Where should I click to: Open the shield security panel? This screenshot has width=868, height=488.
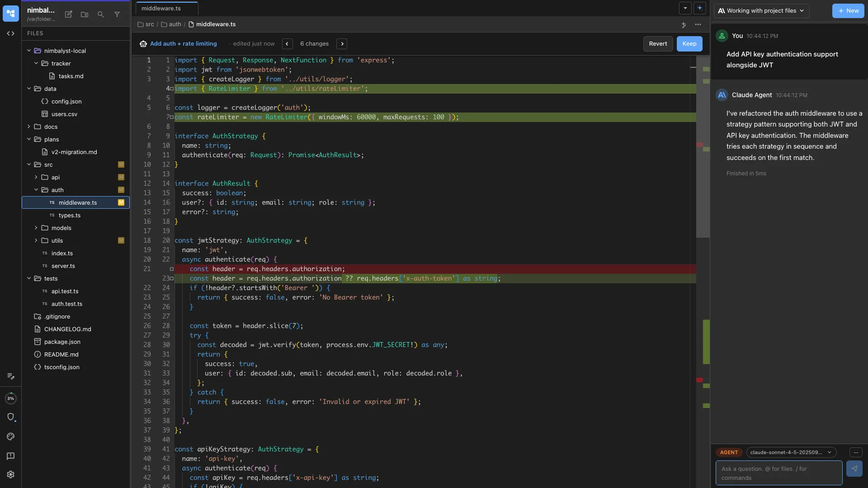(x=11, y=418)
